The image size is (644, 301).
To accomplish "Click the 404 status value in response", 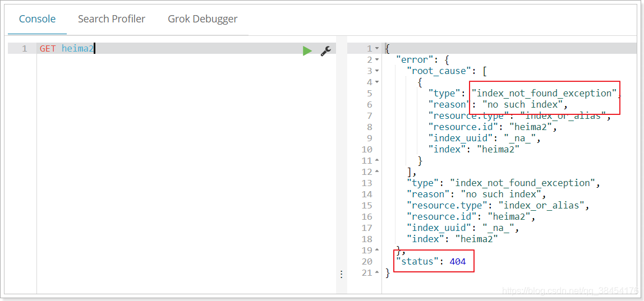I will click(458, 262).
